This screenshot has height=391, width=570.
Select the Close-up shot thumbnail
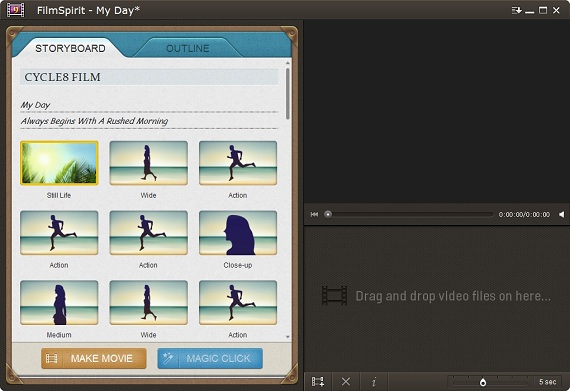pyautogui.click(x=238, y=233)
